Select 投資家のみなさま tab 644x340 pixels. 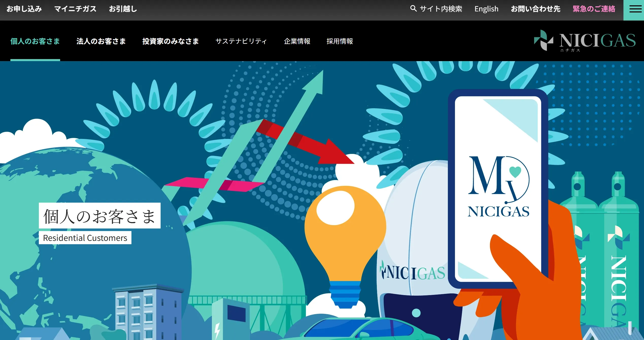[171, 41]
